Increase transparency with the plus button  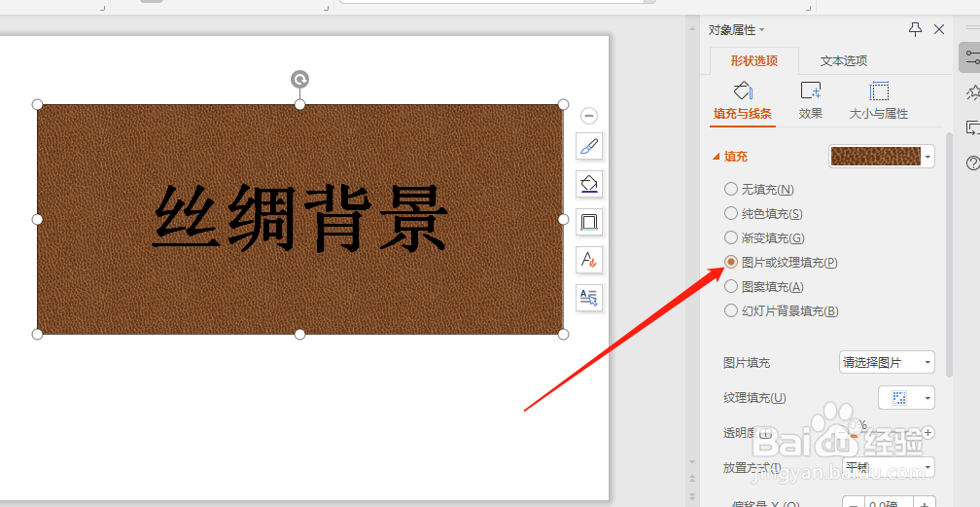click(928, 432)
